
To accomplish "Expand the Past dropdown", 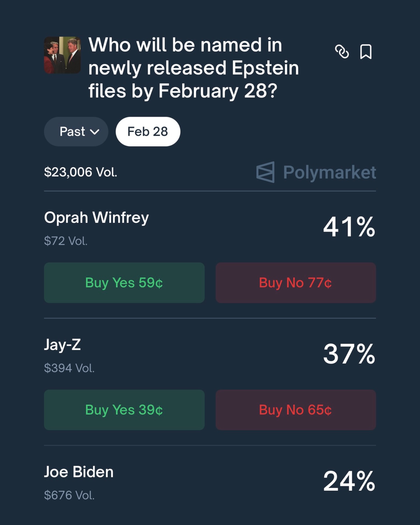I will tap(76, 132).
